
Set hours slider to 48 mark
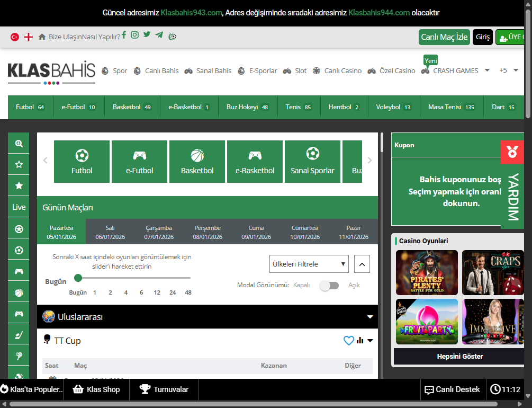point(188,292)
